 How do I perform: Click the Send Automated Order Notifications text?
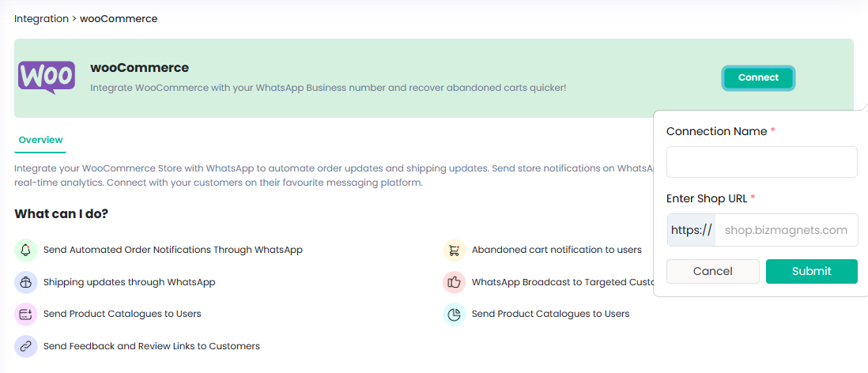173,250
